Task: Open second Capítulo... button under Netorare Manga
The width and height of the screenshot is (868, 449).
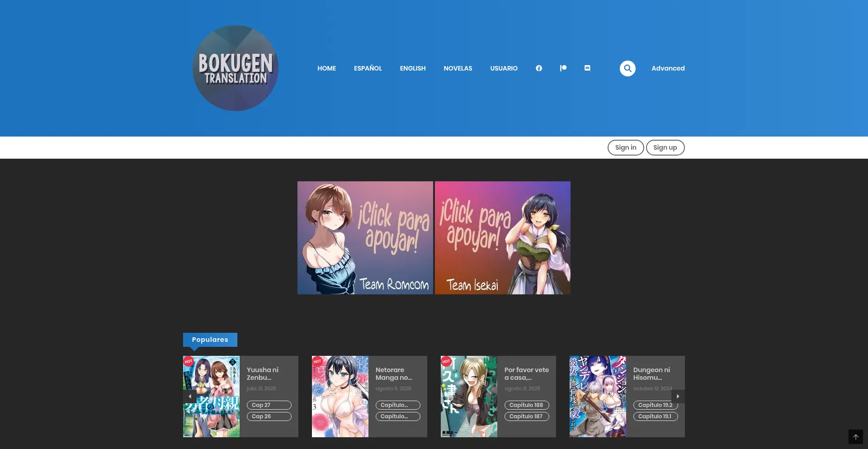Action: (398, 416)
